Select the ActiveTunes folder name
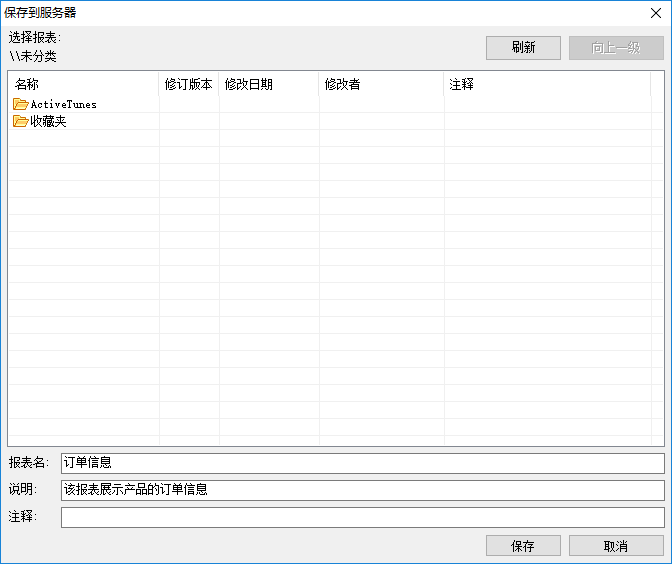The image size is (672, 564). [x=63, y=104]
